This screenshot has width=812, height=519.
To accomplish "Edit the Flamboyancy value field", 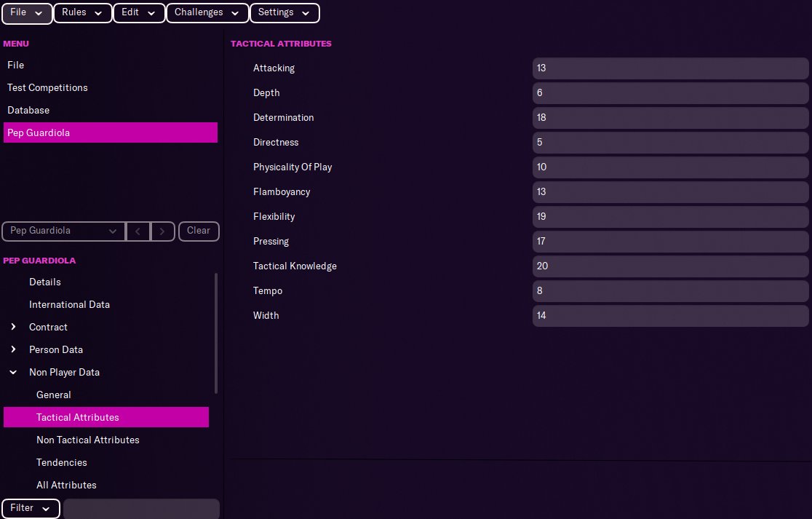I will pos(670,191).
